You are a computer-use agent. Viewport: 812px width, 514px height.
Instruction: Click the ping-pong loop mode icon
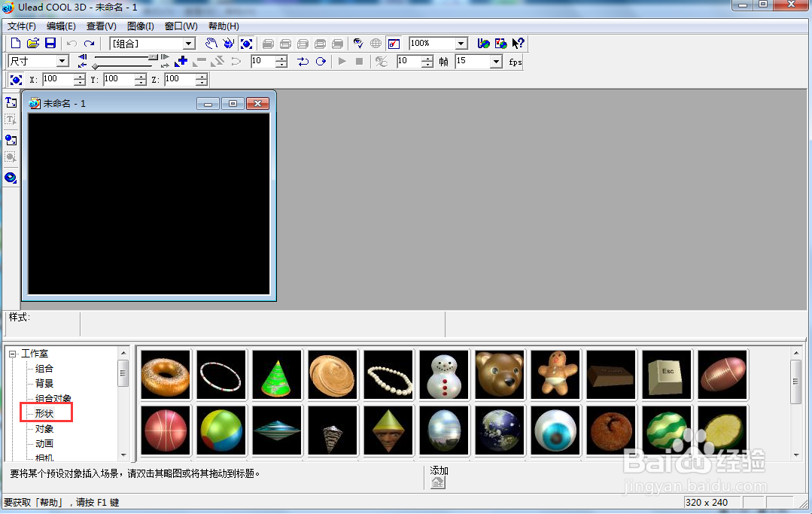point(303,62)
